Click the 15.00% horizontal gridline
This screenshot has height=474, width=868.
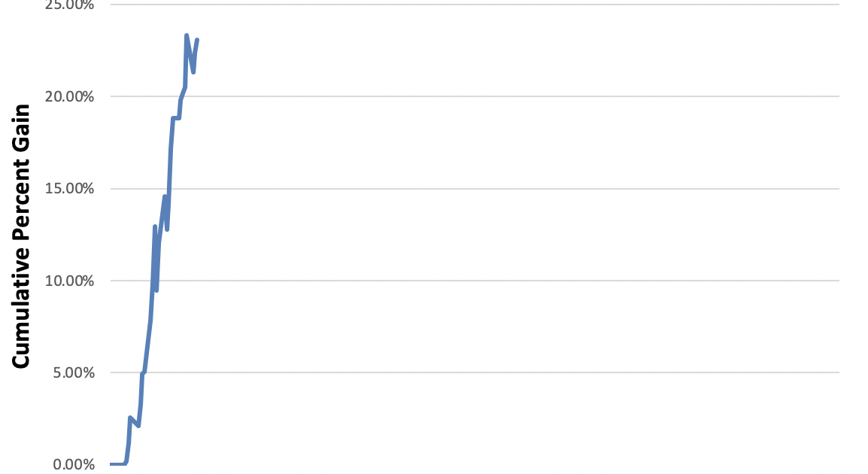click(511, 188)
